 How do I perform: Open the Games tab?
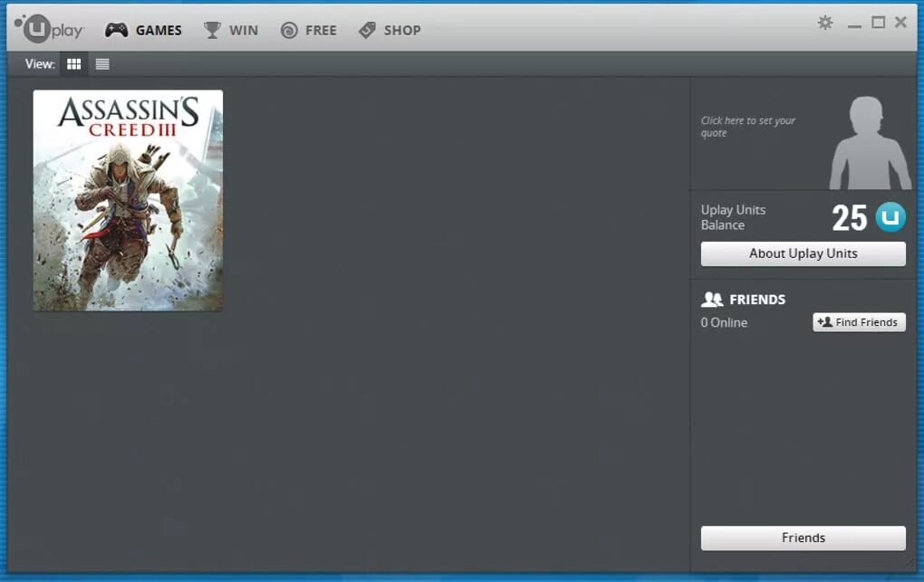tap(143, 30)
